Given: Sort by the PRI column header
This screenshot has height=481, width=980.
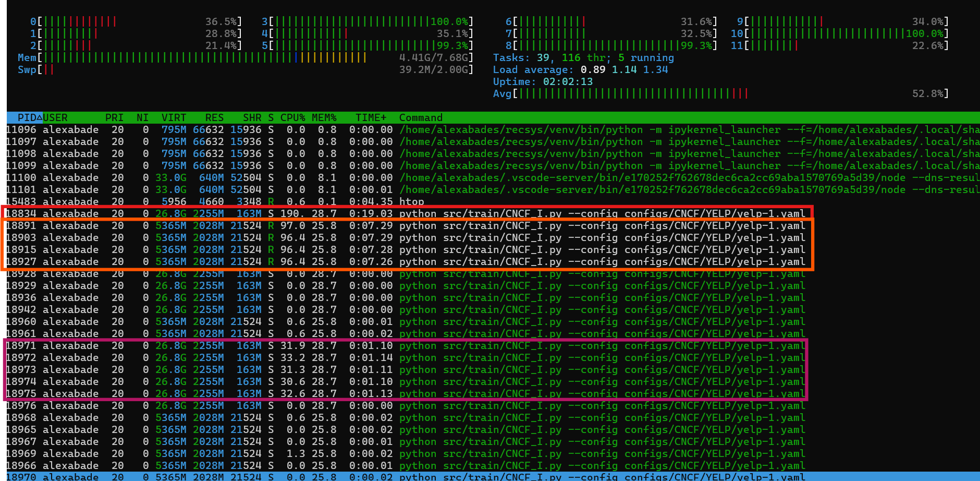Looking at the screenshot, I should (114, 117).
